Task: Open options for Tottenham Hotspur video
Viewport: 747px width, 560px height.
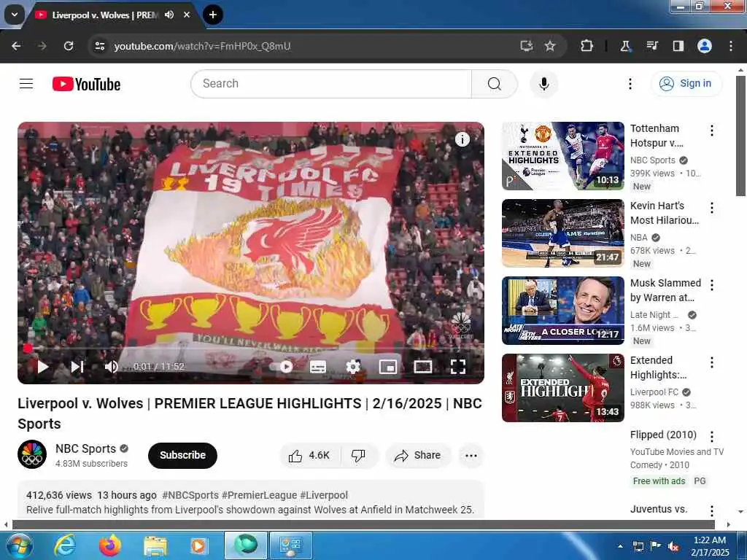Action: 712,131
